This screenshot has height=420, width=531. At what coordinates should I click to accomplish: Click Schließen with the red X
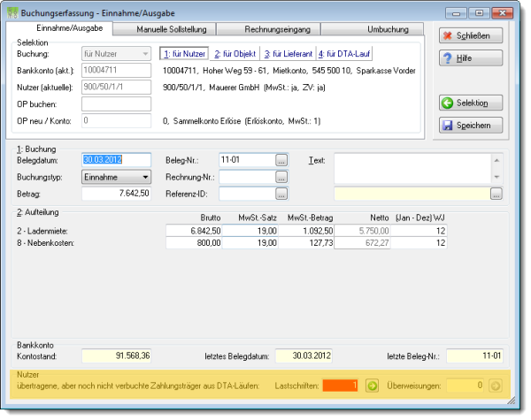click(x=471, y=35)
